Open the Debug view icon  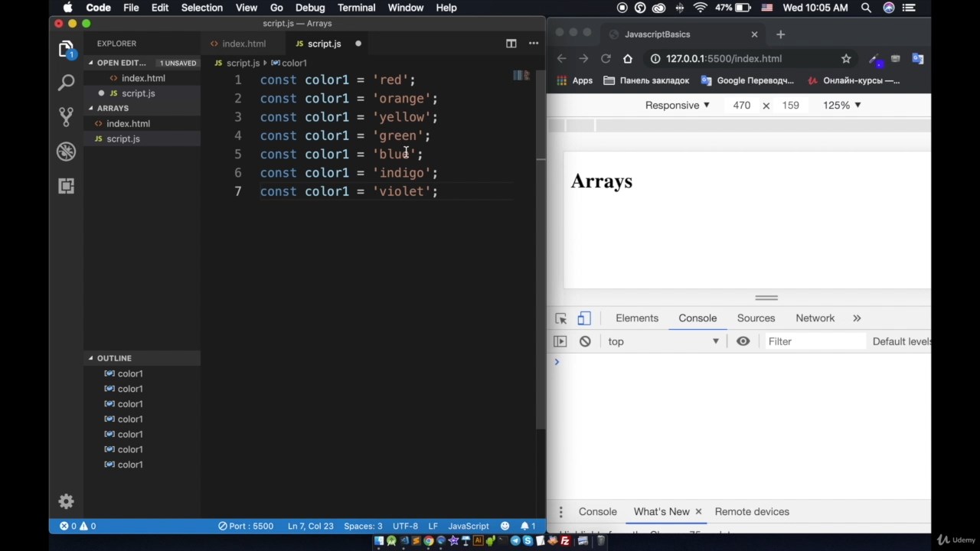coord(67,152)
